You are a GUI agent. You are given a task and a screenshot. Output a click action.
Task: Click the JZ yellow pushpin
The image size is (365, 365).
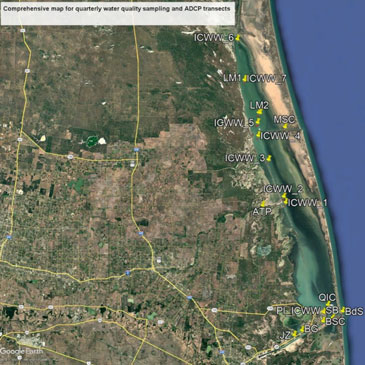[x=295, y=334]
